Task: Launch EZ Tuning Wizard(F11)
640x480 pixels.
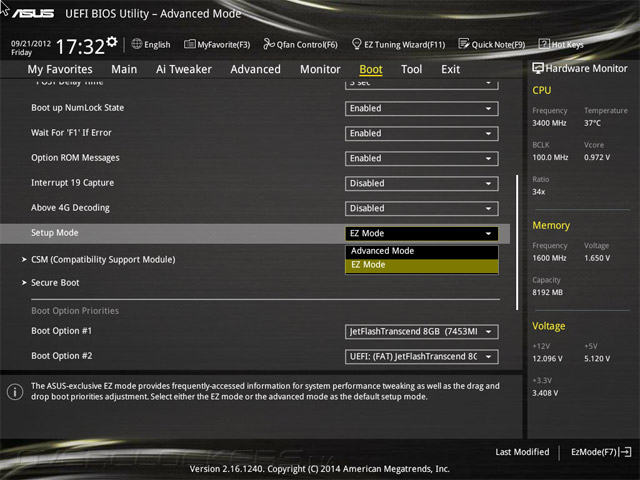Action: click(398, 44)
